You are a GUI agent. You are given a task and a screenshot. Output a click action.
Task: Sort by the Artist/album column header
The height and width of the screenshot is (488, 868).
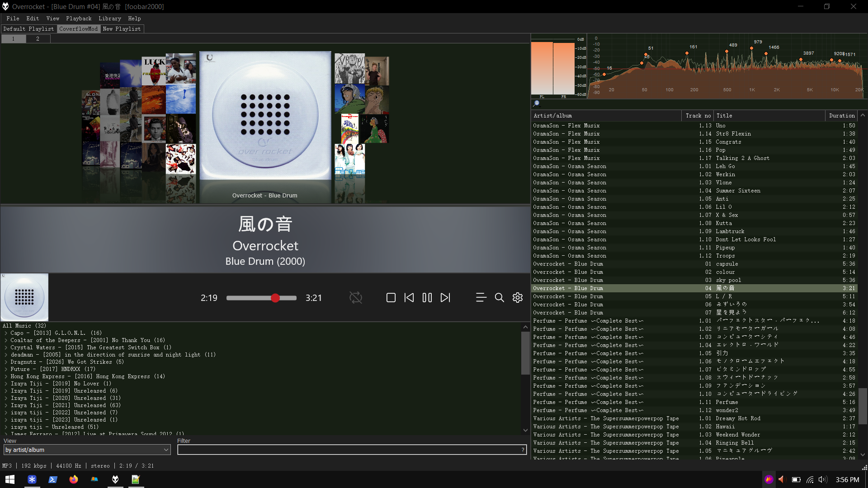click(606, 116)
